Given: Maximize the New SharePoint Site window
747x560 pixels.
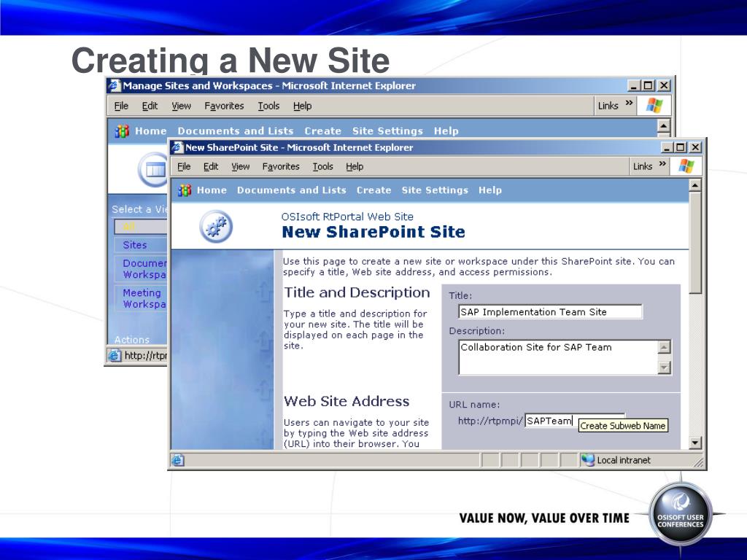Looking at the screenshot, I should [681, 147].
